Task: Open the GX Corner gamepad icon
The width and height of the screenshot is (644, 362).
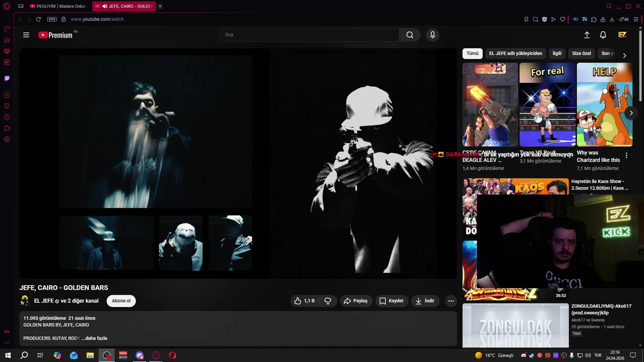Action: (x=21, y=6)
